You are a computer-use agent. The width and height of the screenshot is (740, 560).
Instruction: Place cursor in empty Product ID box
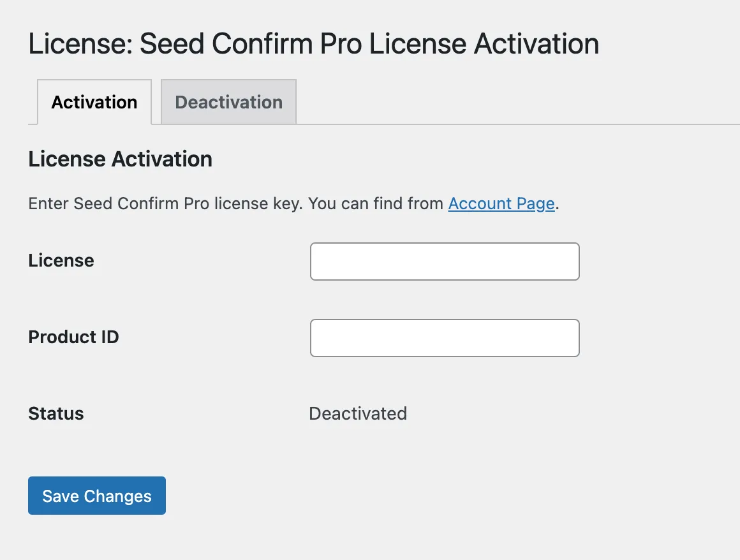click(445, 338)
